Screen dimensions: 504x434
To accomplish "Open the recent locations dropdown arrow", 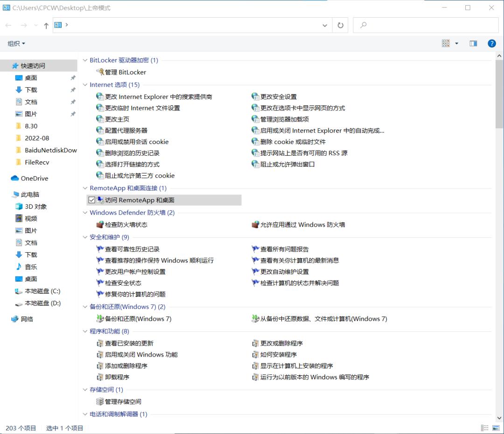I will [35, 25].
